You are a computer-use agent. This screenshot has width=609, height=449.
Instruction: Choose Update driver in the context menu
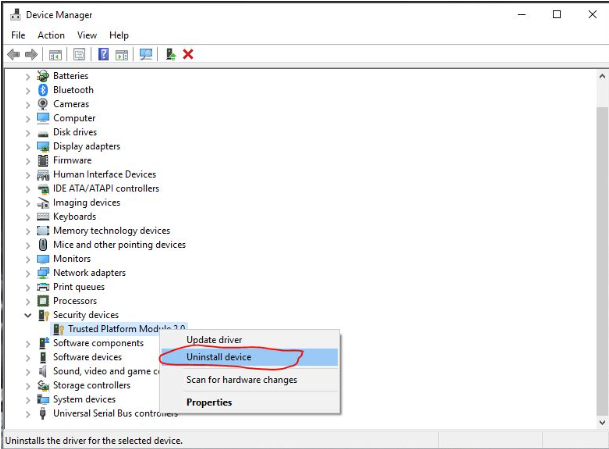click(x=214, y=340)
